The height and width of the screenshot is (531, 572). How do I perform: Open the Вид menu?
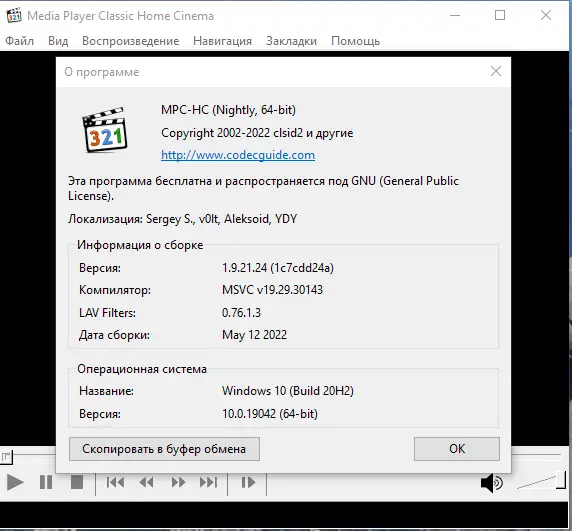(x=58, y=41)
